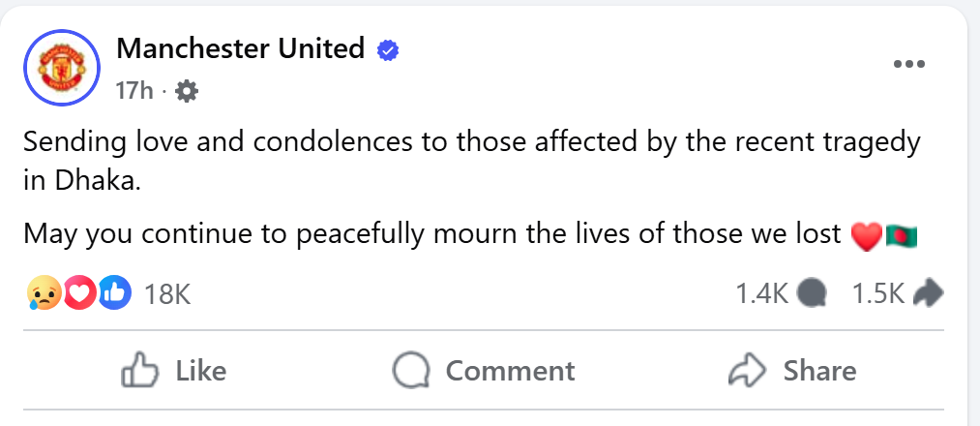Open the 18K reactions count
Screen dimensions: 980x426
166,293
